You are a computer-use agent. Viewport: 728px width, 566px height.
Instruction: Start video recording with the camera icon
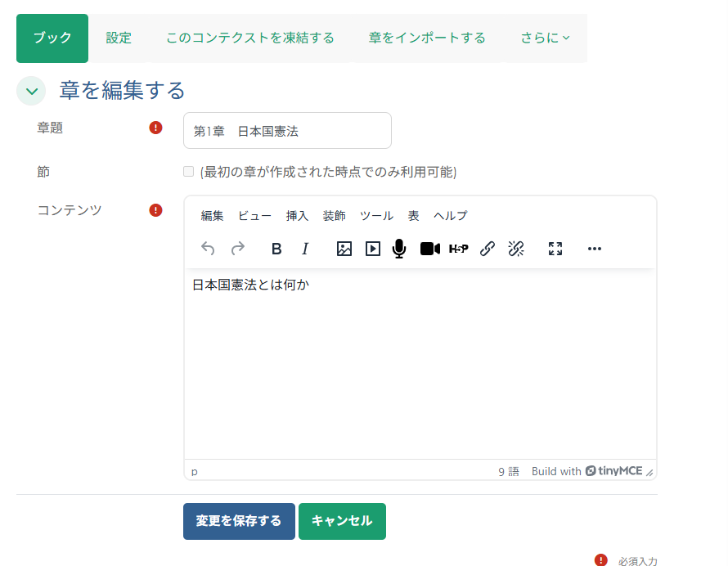429,249
